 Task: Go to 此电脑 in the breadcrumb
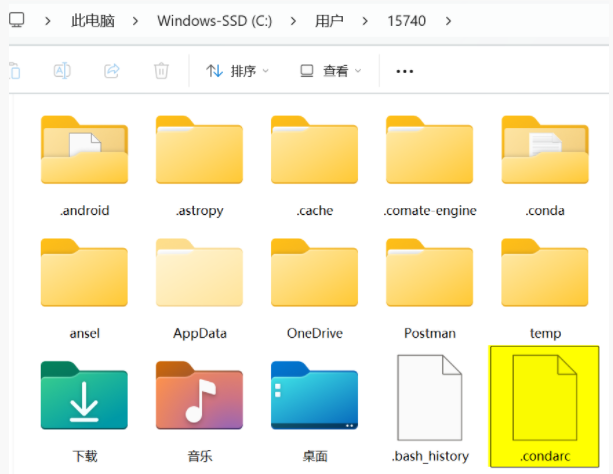[x=93, y=21]
